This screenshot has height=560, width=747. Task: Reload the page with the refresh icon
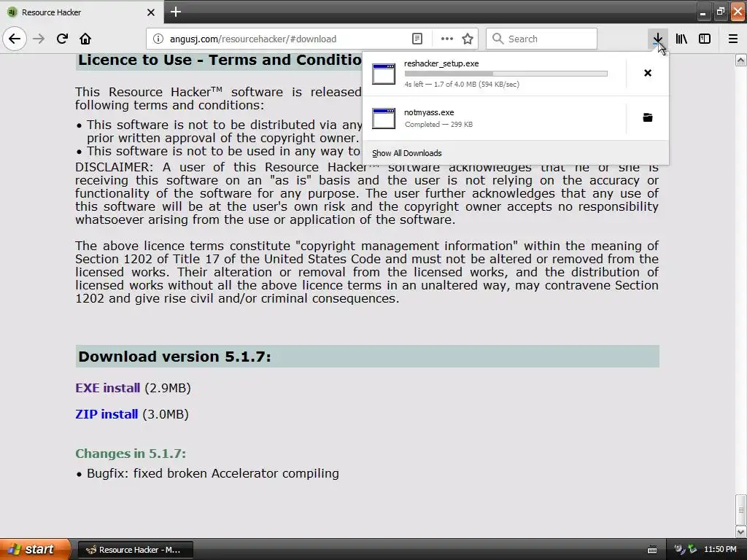[62, 39]
